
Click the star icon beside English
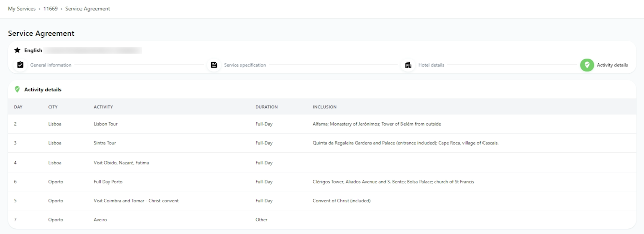coord(17,50)
